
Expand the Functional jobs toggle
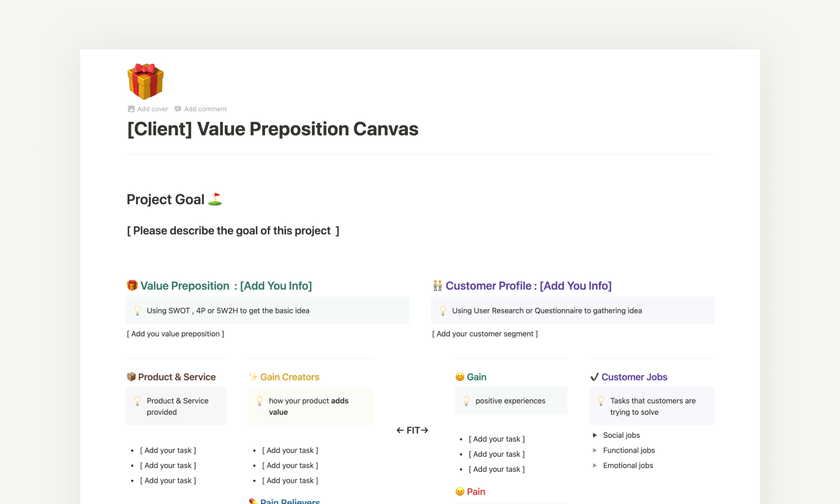click(x=595, y=450)
